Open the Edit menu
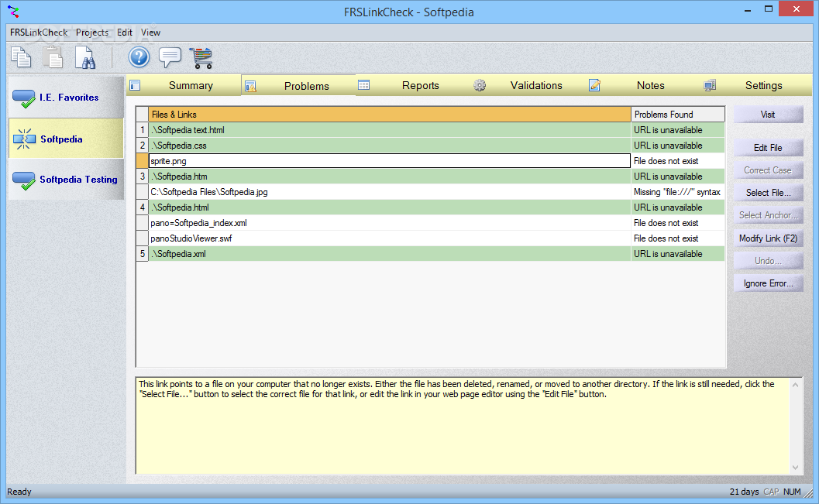Image resolution: width=819 pixels, height=504 pixels. 124,33
